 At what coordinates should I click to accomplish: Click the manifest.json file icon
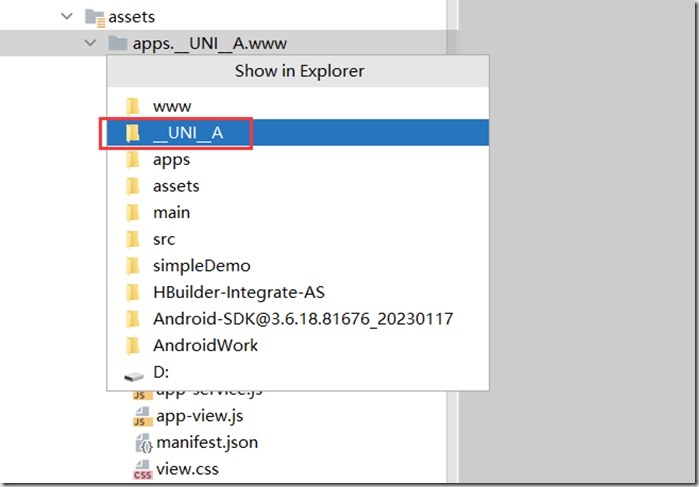click(142, 442)
